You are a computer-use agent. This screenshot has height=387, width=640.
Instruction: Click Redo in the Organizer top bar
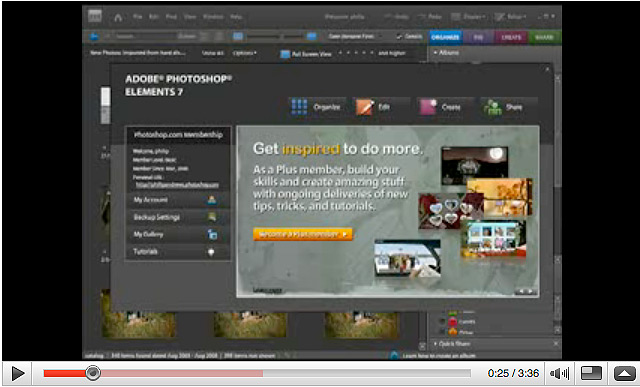point(430,17)
